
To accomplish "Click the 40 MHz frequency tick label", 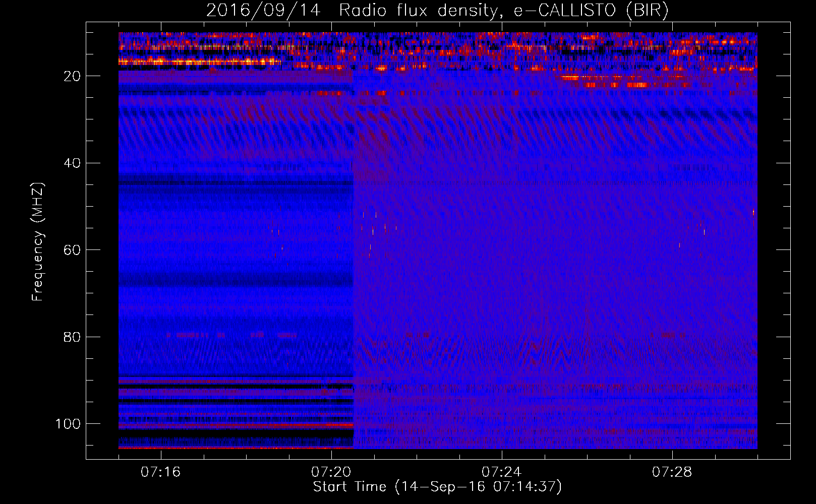I will point(72,163).
